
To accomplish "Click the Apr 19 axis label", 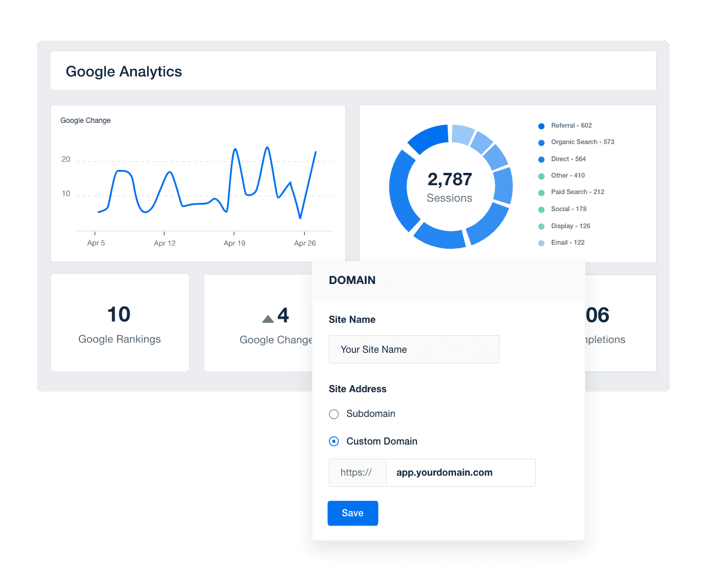I will (234, 242).
